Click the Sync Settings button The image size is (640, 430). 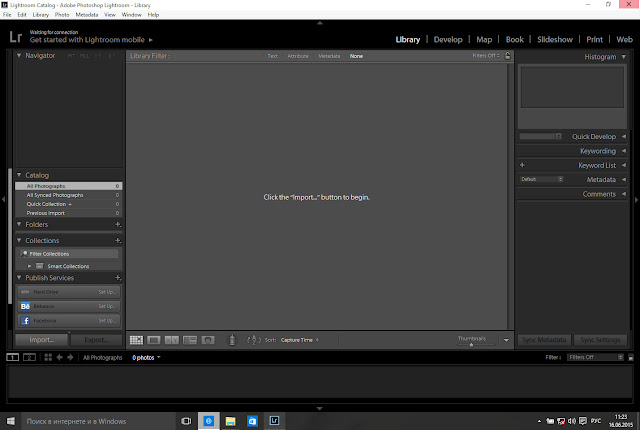(x=600, y=339)
